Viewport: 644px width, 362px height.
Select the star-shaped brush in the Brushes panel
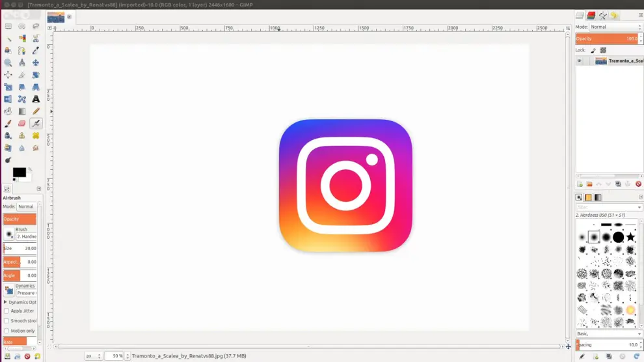coord(630,237)
